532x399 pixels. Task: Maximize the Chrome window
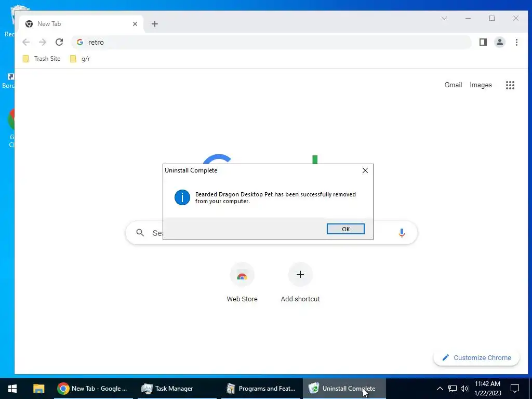coord(492,18)
